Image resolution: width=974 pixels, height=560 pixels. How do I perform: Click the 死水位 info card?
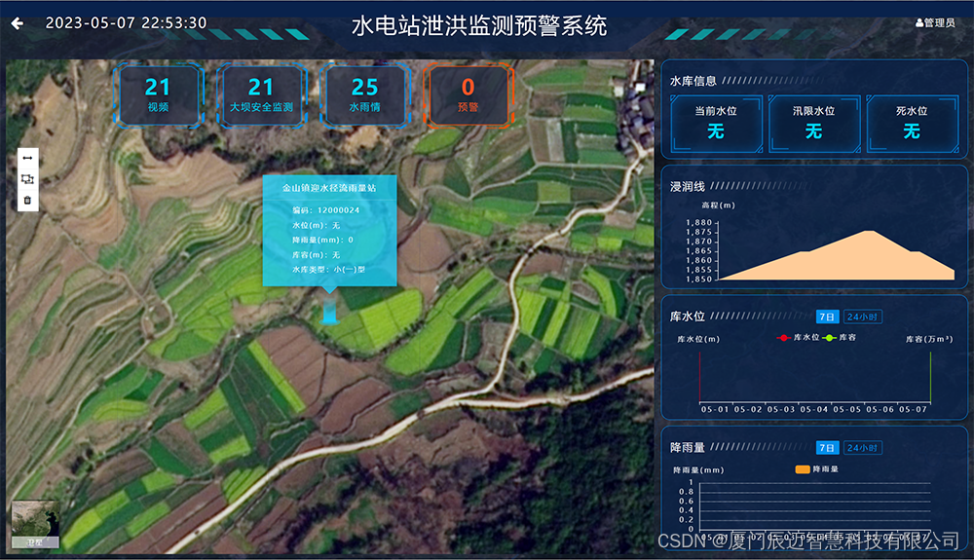912,124
